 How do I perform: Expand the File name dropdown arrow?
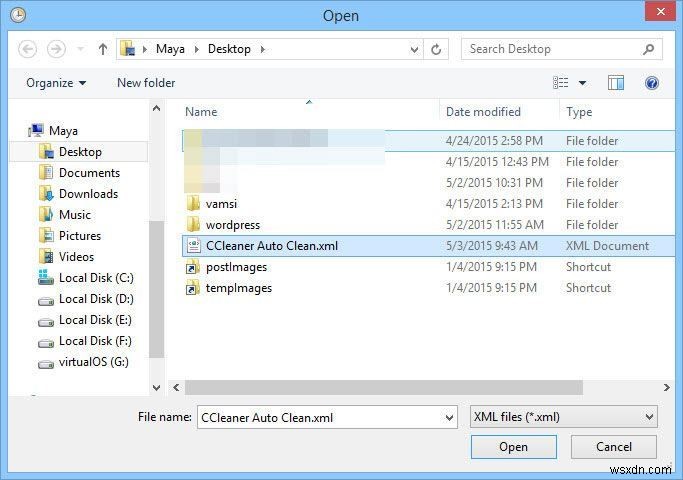pos(449,418)
